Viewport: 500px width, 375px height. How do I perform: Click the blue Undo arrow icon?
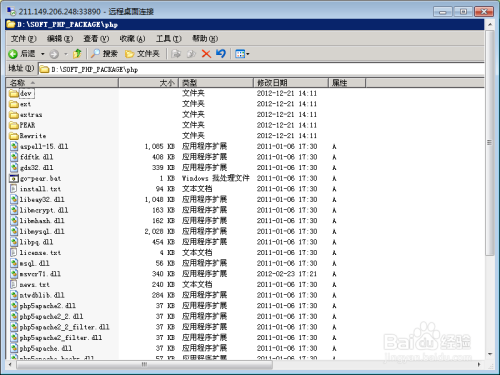pos(221,53)
